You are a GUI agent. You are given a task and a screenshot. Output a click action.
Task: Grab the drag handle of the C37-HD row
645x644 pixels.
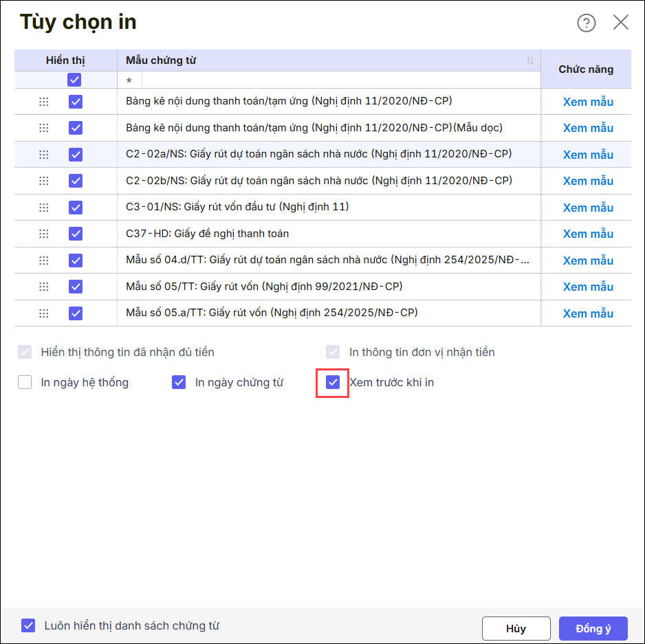click(44, 234)
